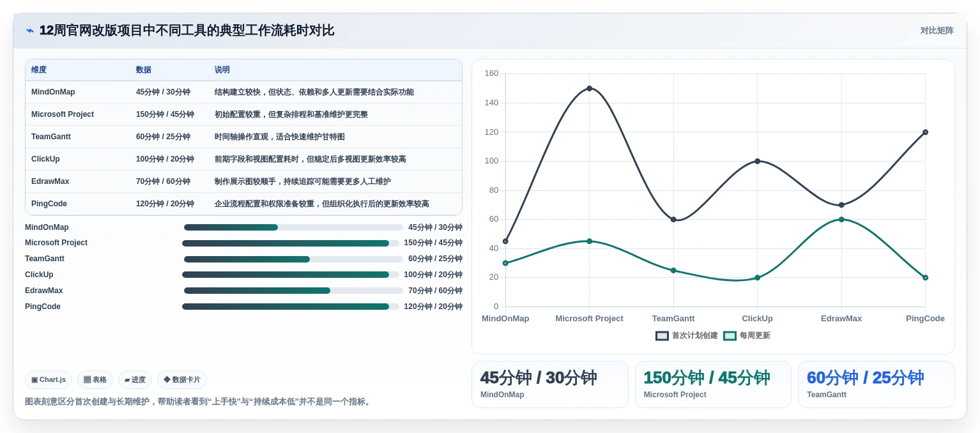Click progress list label EdrawMax
Image resolution: width=980 pixels, height=433 pixels.
coord(44,291)
